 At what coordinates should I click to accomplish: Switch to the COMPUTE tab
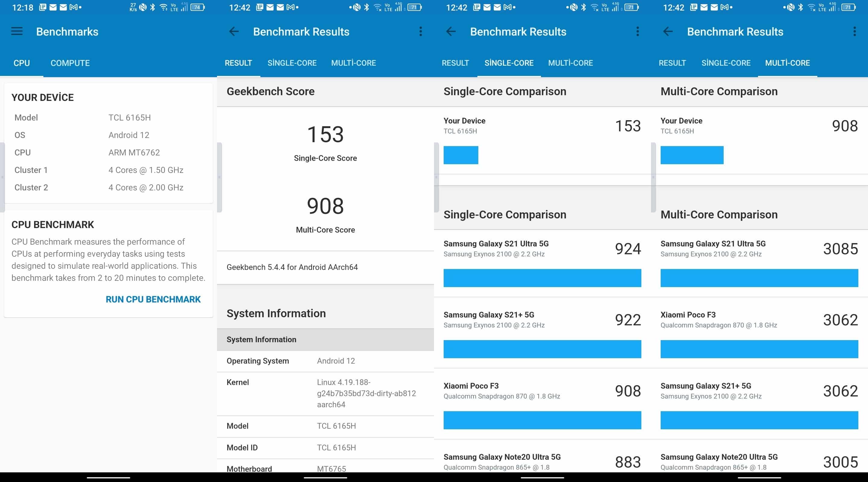pos(70,63)
